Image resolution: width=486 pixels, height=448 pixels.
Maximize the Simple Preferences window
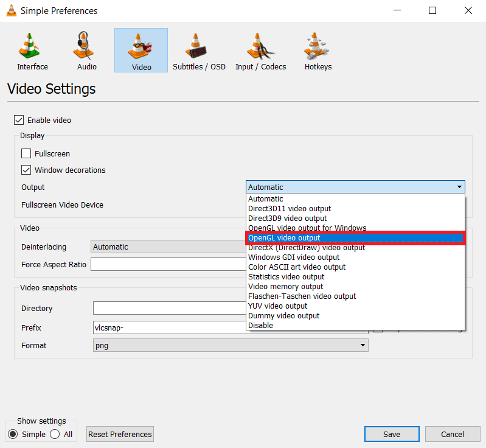pyautogui.click(x=432, y=10)
